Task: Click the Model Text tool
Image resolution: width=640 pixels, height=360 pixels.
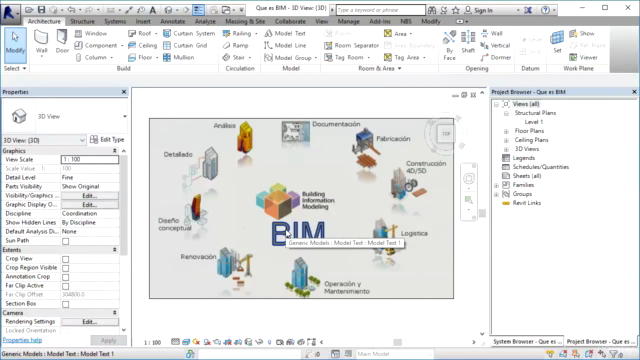Action: [285, 33]
